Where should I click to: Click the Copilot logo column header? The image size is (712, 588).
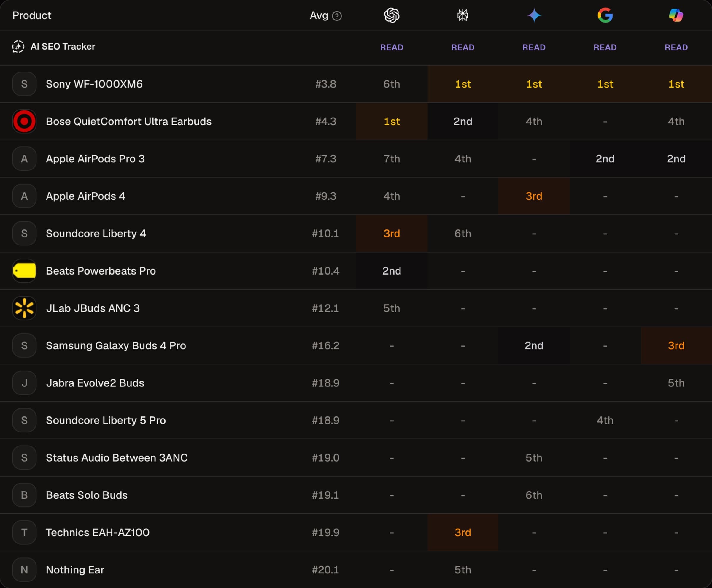[676, 15]
